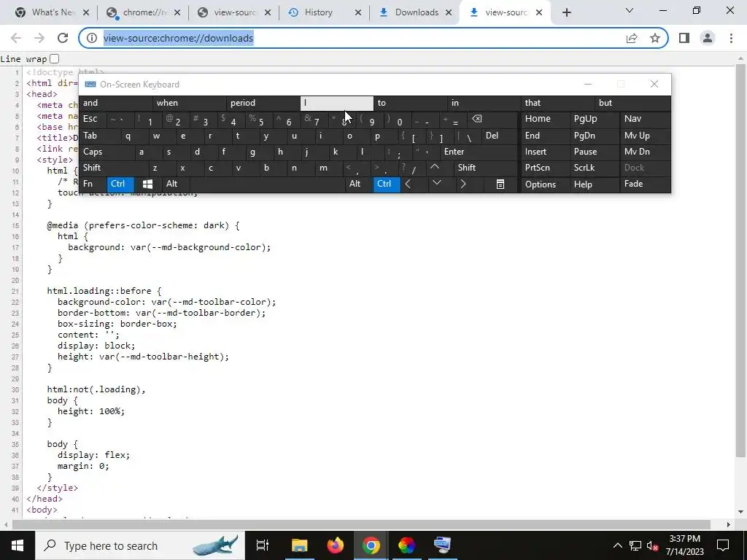This screenshot has height=560, width=747.
Task: Click the up arrow key on keyboard
Action: click(x=435, y=168)
